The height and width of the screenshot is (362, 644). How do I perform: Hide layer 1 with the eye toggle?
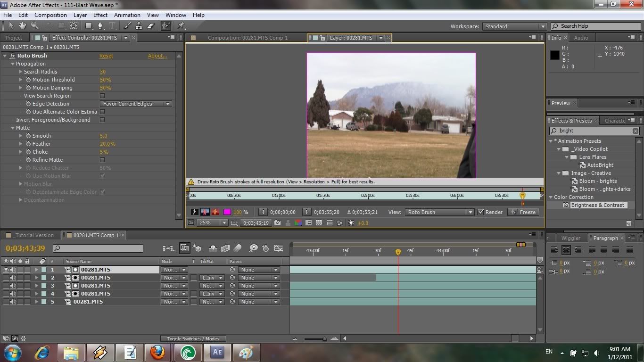(6, 270)
